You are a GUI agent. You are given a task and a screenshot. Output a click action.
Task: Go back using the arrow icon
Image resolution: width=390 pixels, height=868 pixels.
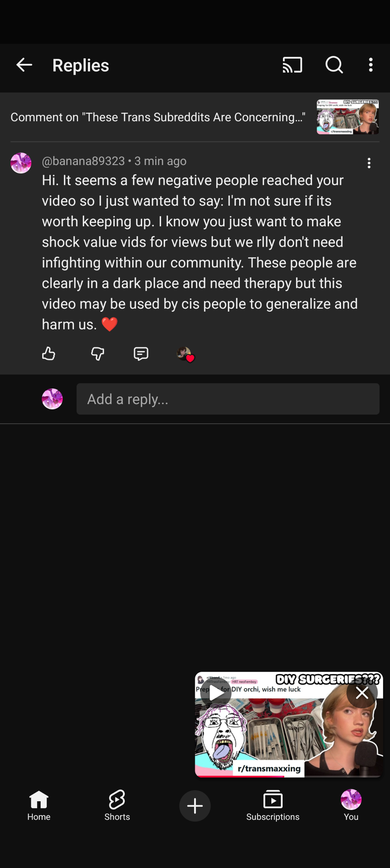24,65
